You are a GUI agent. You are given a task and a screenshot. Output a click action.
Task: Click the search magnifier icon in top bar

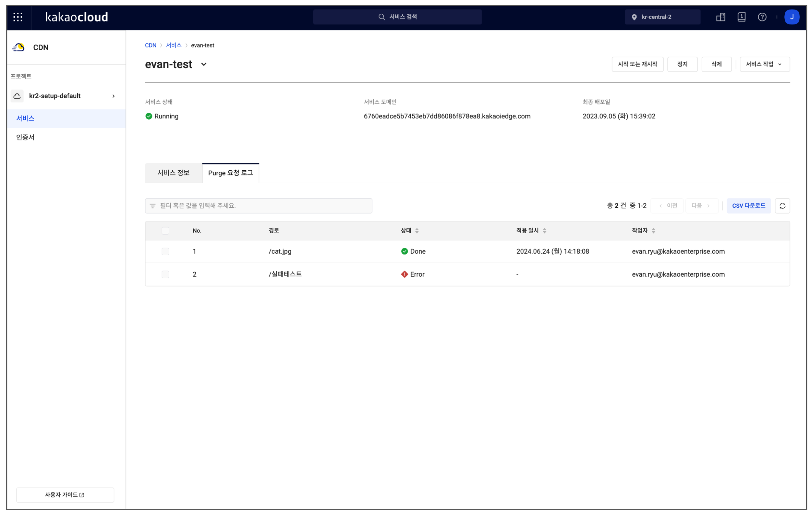[381, 17]
